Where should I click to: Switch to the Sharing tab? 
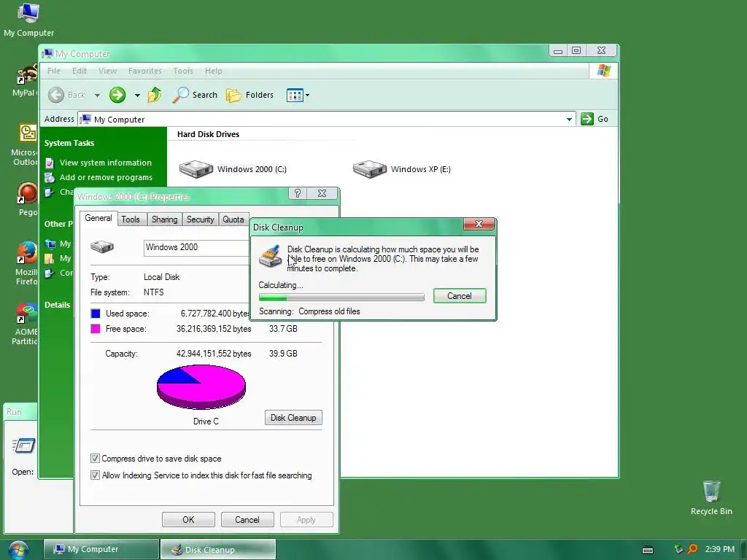coord(164,219)
